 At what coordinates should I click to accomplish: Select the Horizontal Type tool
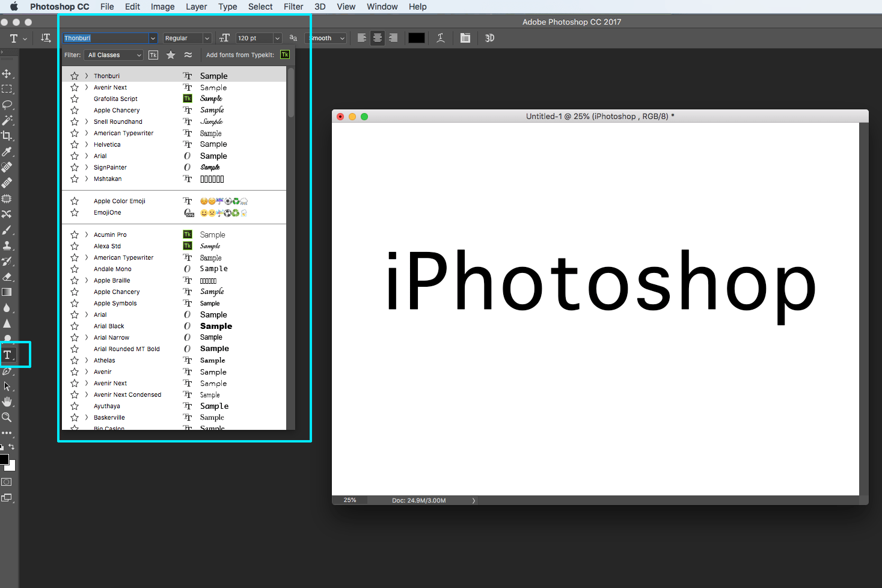coord(7,355)
